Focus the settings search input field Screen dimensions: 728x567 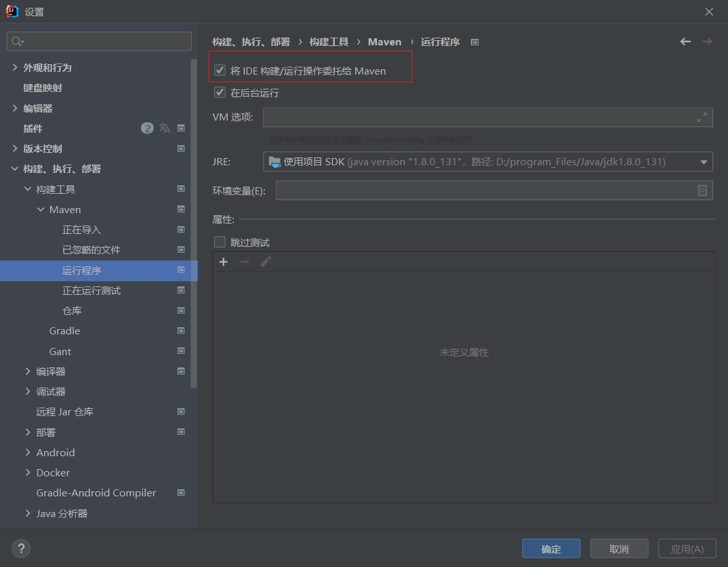tap(99, 41)
